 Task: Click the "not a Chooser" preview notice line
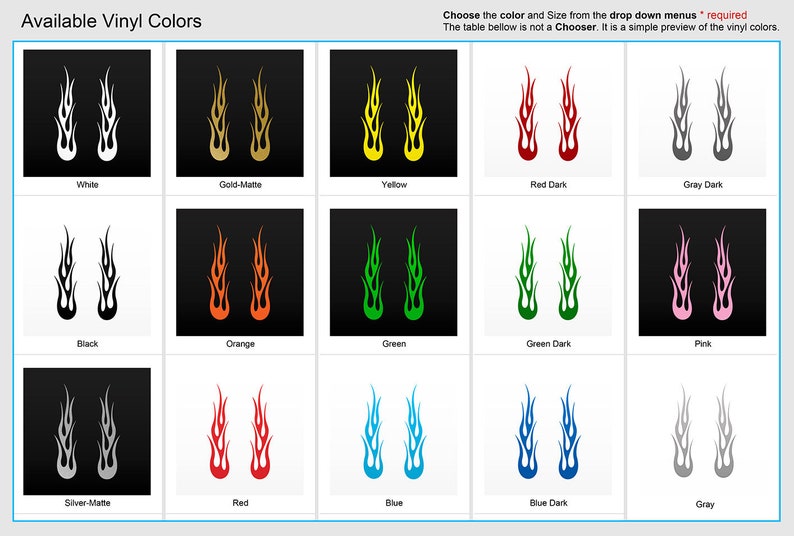(x=611, y=27)
